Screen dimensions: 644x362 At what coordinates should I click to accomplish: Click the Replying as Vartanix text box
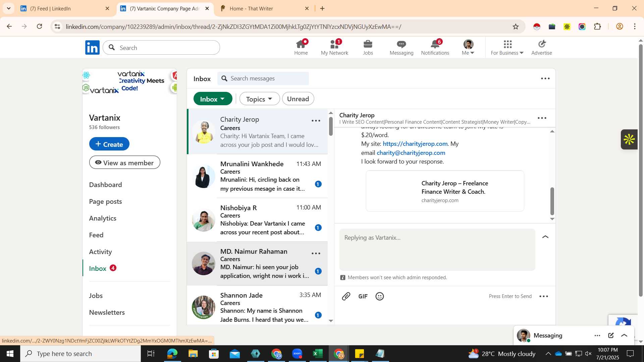coord(437,249)
